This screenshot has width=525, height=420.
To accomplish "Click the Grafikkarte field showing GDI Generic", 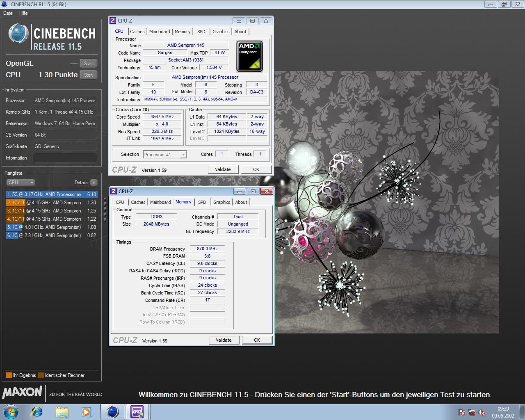I will pos(65,146).
